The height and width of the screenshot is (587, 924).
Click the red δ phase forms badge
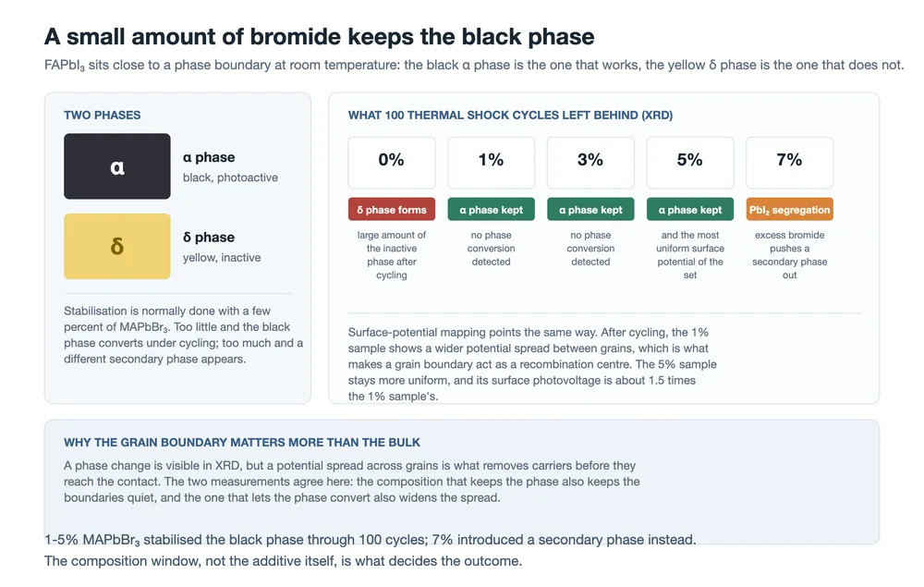pos(392,210)
